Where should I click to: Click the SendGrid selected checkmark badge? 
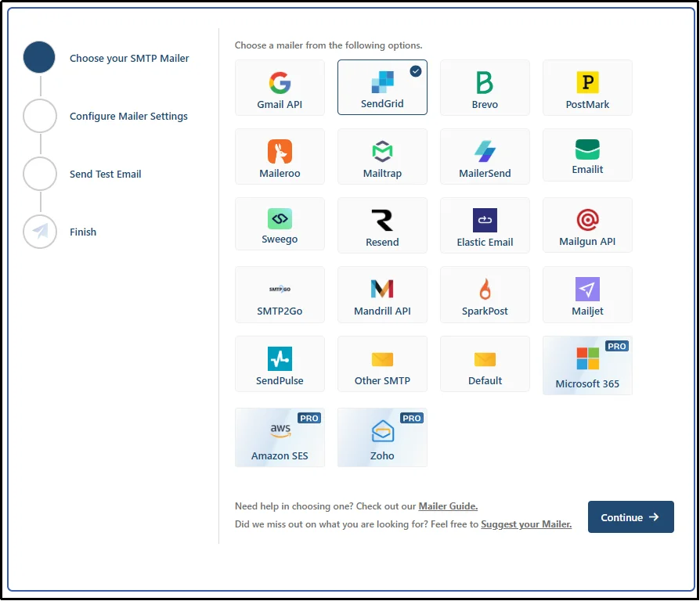pyautogui.click(x=416, y=71)
